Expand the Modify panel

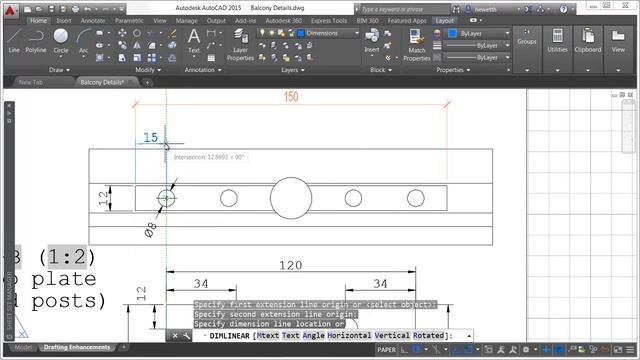coord(148,70)
